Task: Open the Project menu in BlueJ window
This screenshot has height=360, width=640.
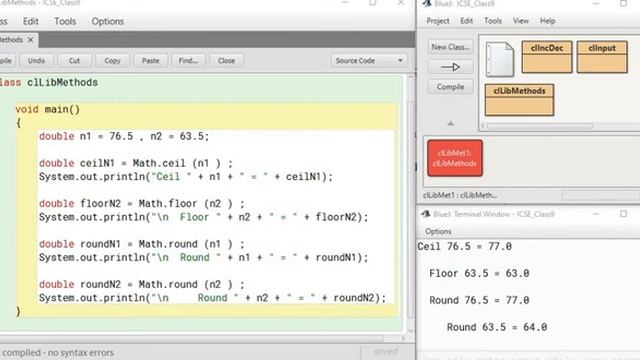Action: [438, 21]
